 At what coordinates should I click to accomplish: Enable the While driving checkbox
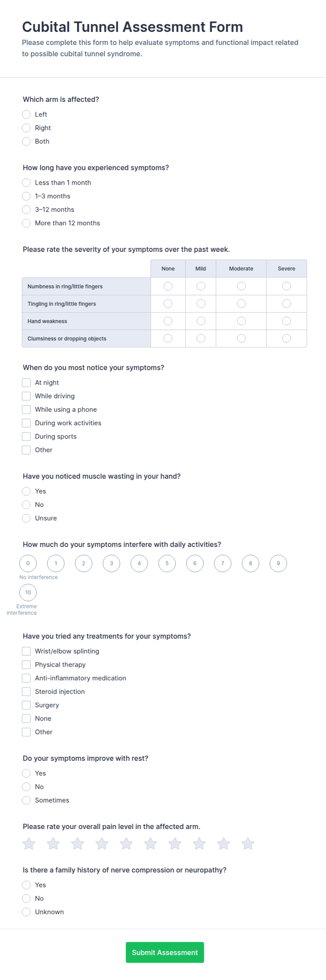pyautogui.click(x=26, y=396)
